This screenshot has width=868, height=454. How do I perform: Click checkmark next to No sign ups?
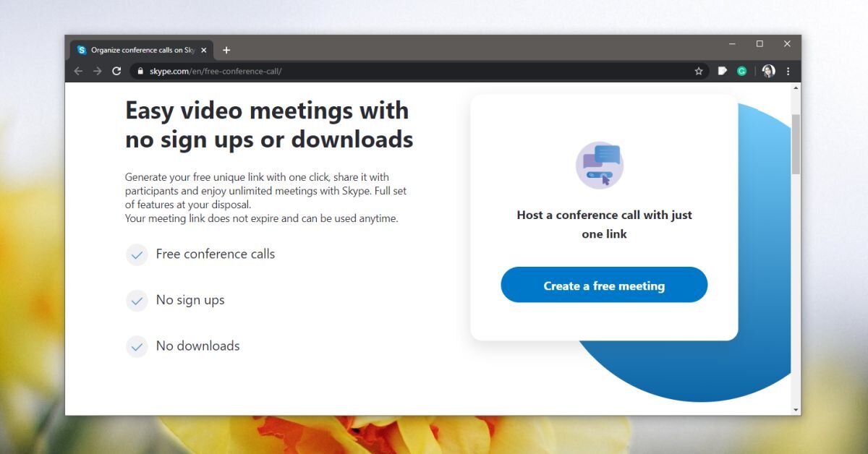pyautogui.click(x=137, y=301)
